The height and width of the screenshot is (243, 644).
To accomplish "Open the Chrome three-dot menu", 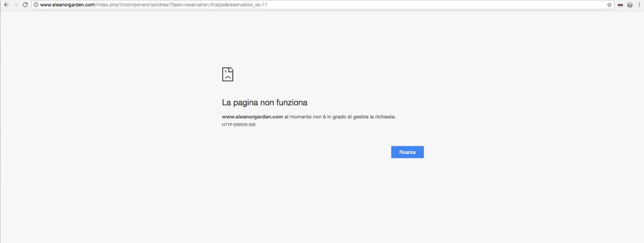I will point(639,5).
